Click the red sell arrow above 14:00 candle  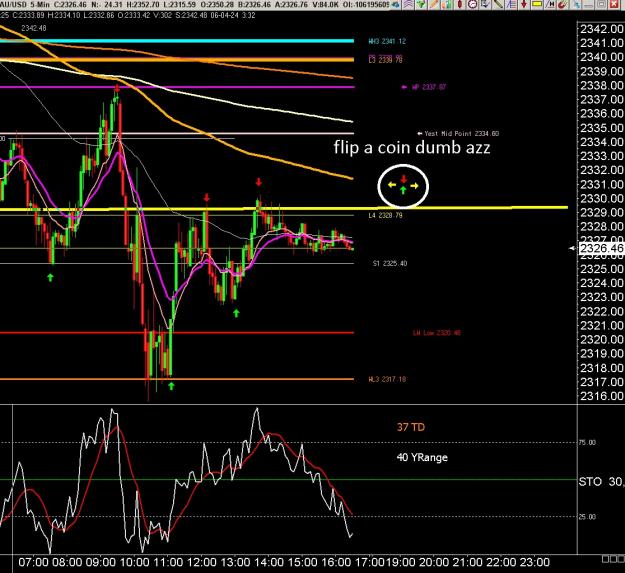tap(259, 182)
